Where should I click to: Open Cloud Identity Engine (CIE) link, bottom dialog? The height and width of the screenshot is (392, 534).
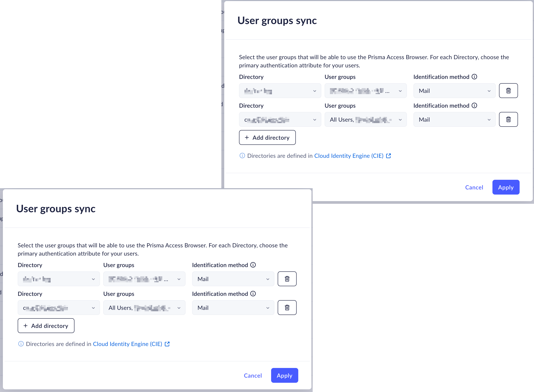click(x=127, y=344)
